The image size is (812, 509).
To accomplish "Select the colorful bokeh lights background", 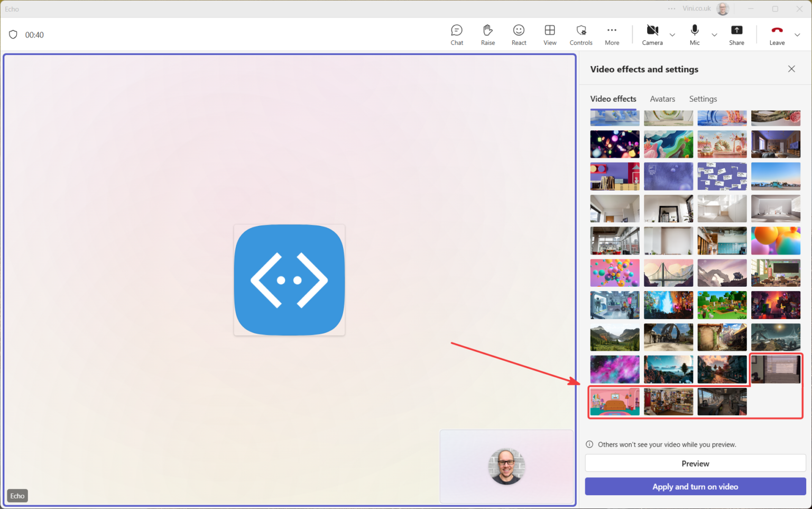I will 615,144.
